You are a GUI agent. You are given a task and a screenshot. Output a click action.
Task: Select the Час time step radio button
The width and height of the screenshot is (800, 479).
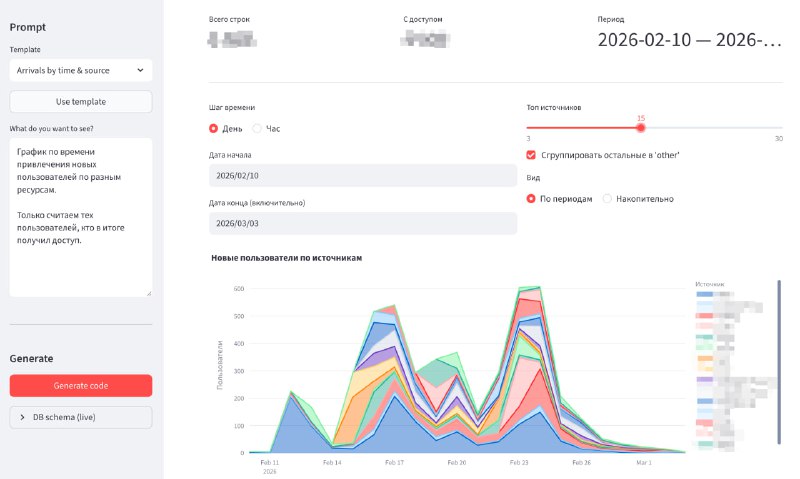point(257,128)
